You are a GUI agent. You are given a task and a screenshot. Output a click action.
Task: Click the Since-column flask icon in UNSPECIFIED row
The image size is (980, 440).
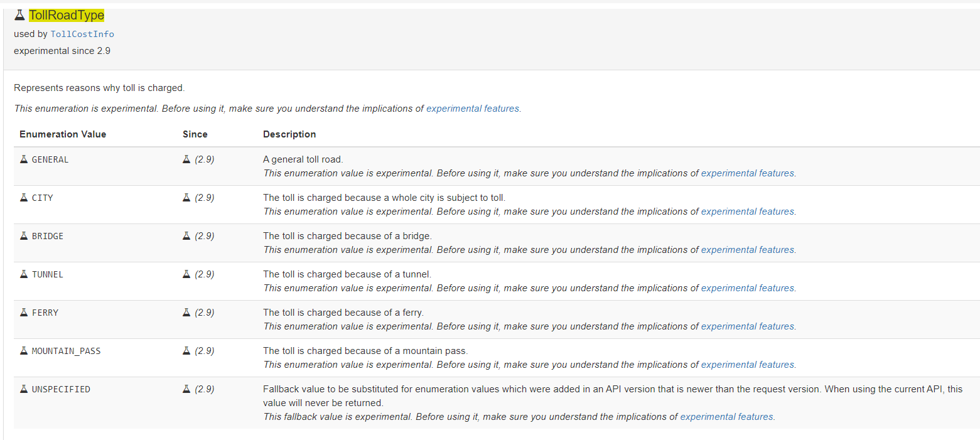[x=186, y=389]
